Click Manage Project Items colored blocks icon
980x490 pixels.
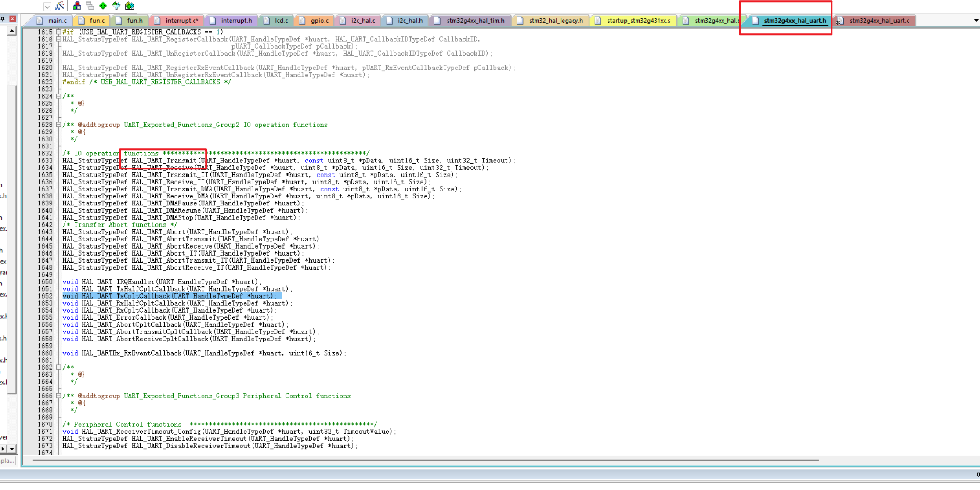click(x=77, y=6)
